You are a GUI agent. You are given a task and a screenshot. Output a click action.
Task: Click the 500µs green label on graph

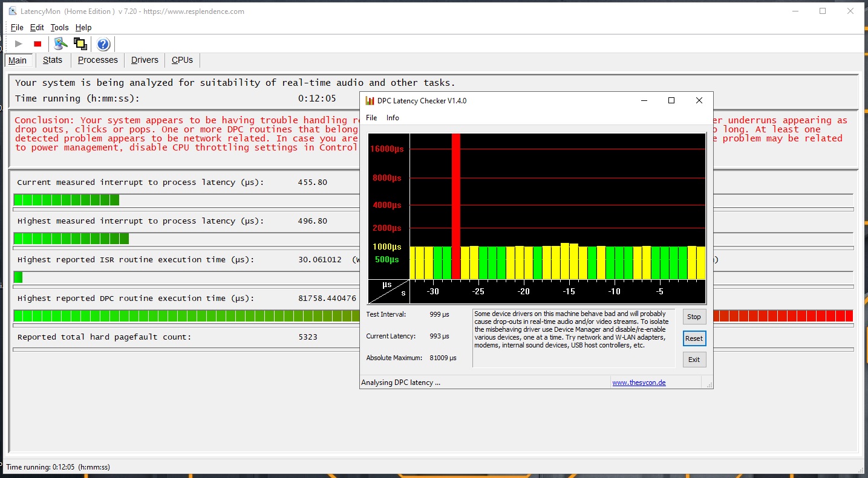(387, 259)
